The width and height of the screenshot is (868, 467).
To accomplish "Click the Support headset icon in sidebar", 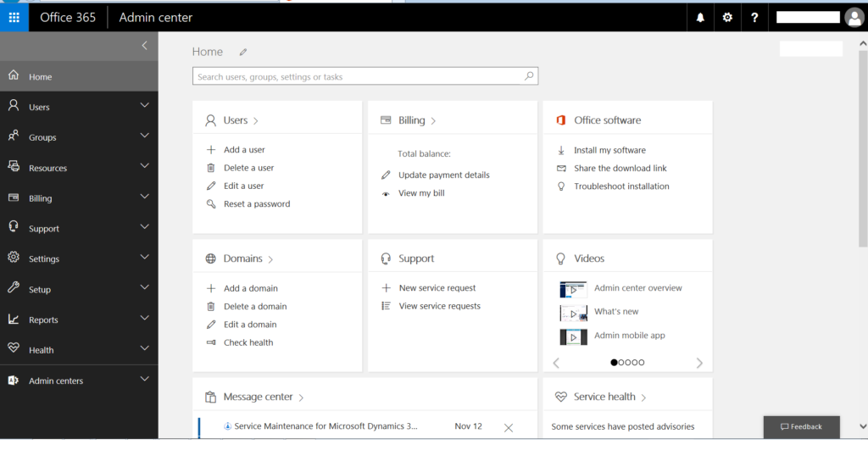I will tap(14, 227).
